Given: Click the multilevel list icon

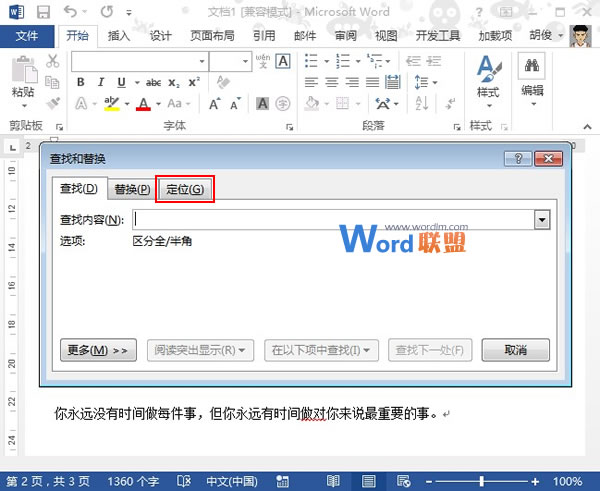Looking at the screenshot, I should pos(375,61).
